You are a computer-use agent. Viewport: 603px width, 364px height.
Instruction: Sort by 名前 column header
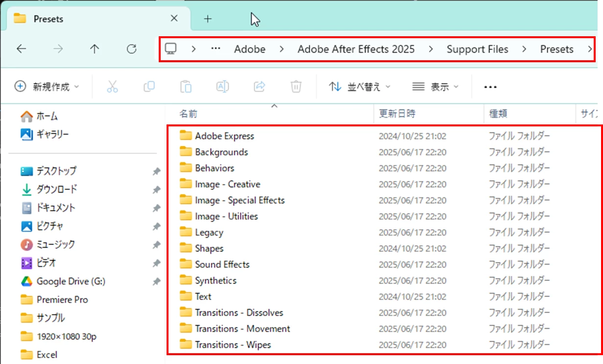click(x=269, y=114)
